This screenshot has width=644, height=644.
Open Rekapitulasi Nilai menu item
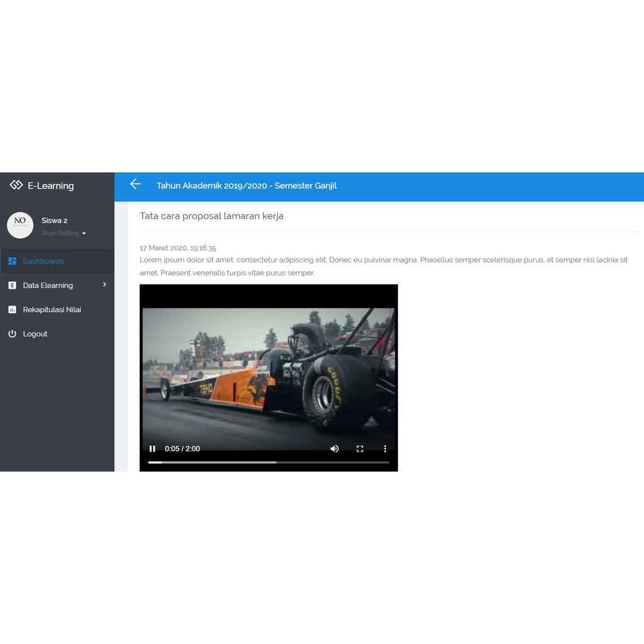pyautogui.click(x=52, y=309)
